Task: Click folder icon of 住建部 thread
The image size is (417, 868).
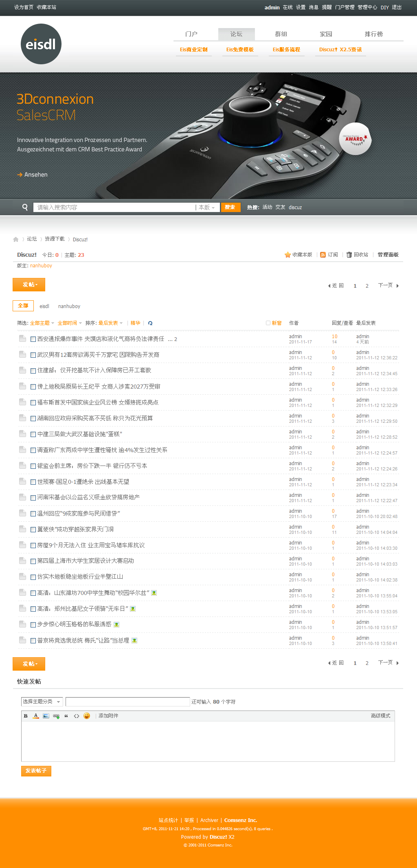Action: (x=22, y=370)
